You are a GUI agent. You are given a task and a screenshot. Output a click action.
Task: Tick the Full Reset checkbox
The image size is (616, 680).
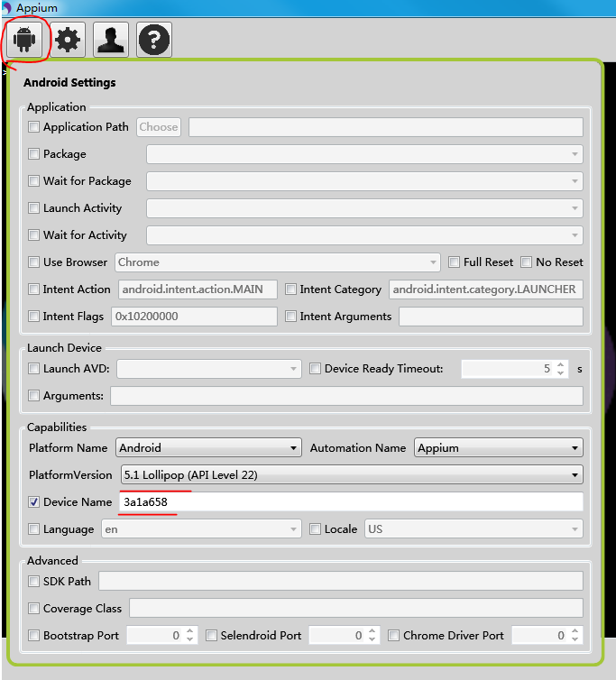(x=454, y=262)
